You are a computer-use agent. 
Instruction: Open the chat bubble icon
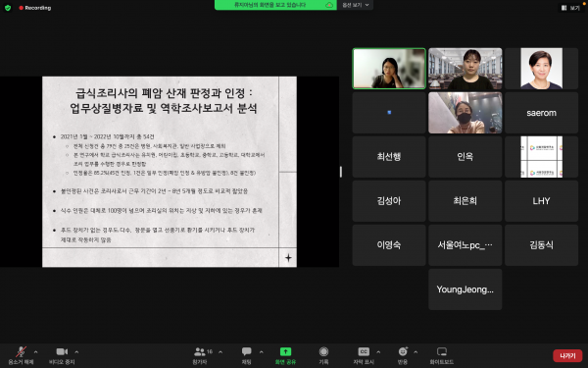point(246,351)
